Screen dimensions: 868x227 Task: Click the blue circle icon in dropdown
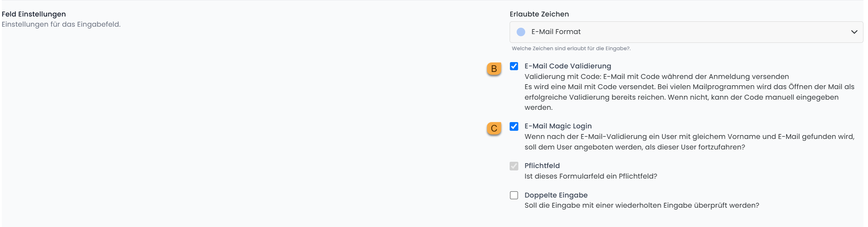(x=521, y=32)
